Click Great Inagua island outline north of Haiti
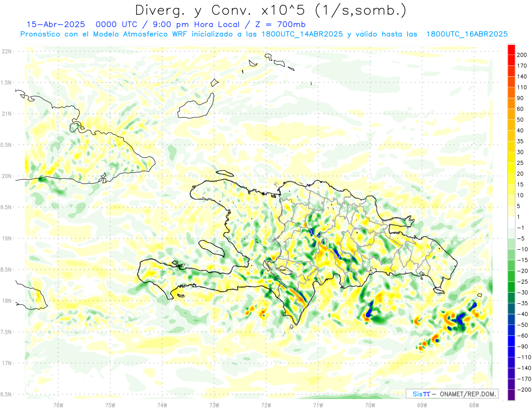The width and height of the screenshot is (532, 411). coord(196,106)
